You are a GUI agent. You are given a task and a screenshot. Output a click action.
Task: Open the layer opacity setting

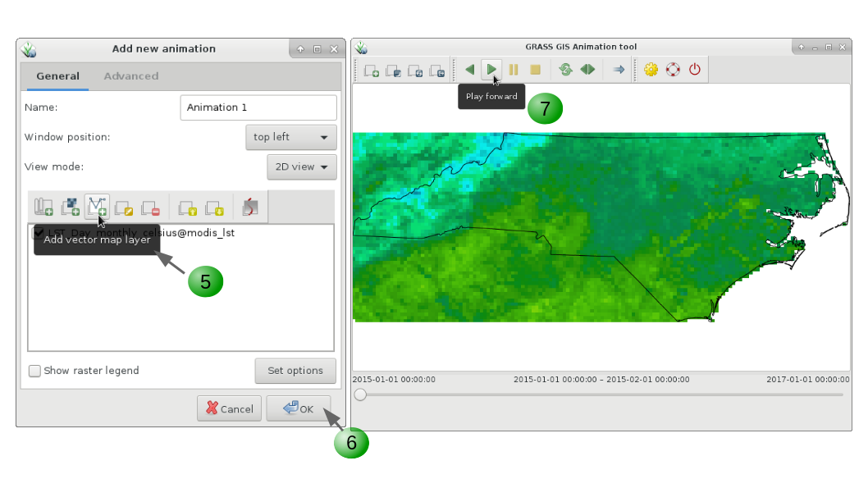(x=250, y=208)
